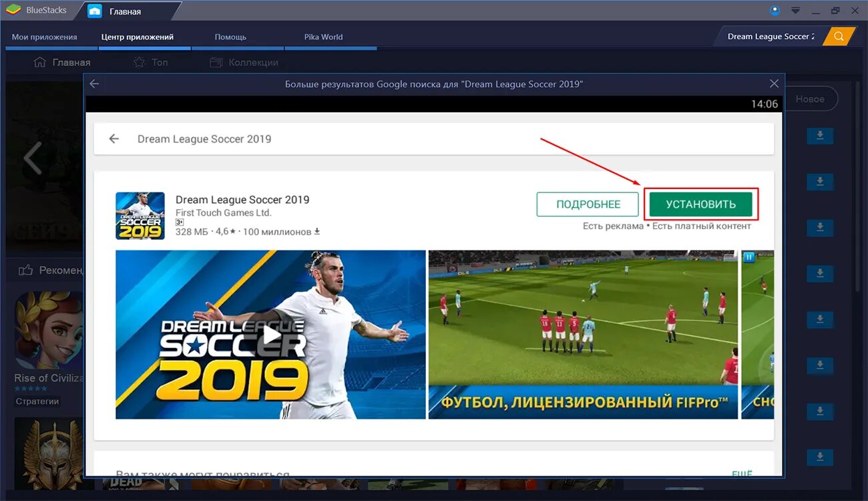Open the Dream League Soccer 2019 app icon
The width and height of the screenshot is (868, 501).
coord(140,216)
